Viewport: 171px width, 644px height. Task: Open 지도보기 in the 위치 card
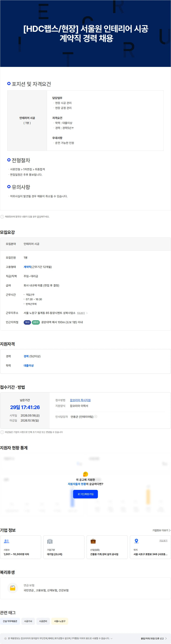click(163, 540)
